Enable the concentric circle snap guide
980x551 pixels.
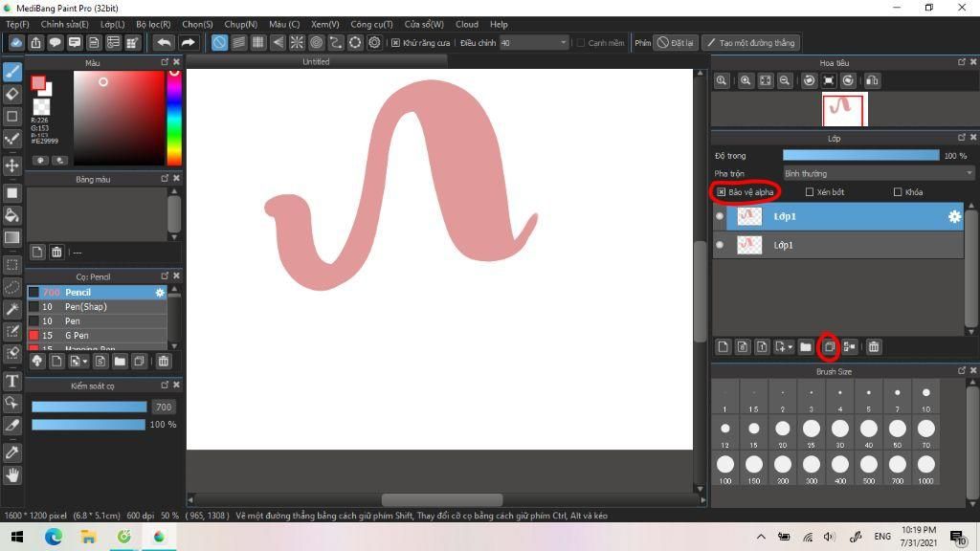[316, 42]
